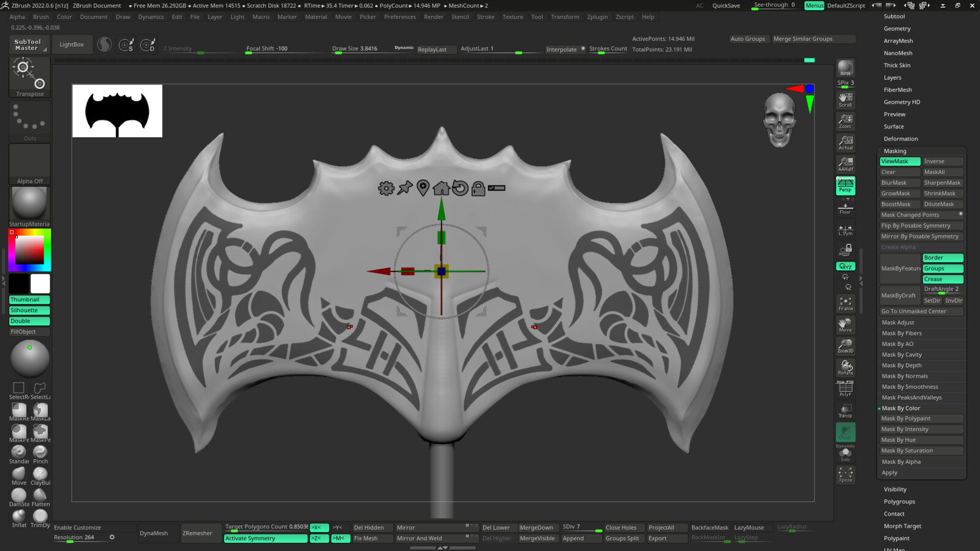Select the Transpose tool icon
The image size is (980, 551).
pyautogui.click(x=30, y=77)
